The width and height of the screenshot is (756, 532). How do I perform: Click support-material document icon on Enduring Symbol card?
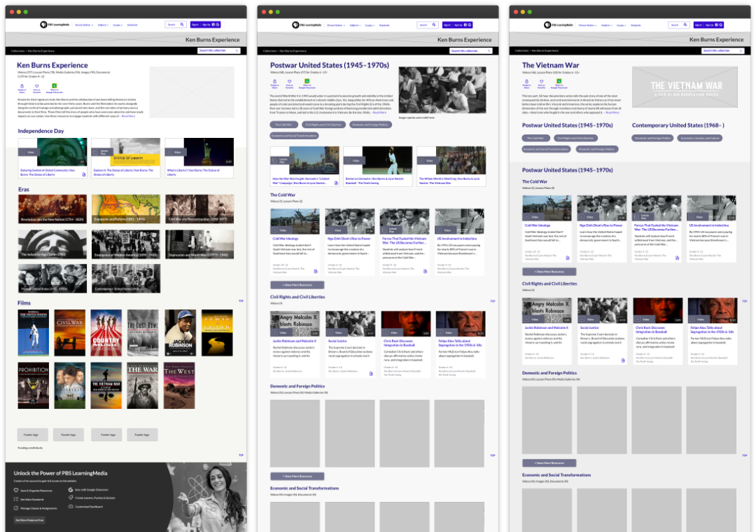click(x=84, y=174)
